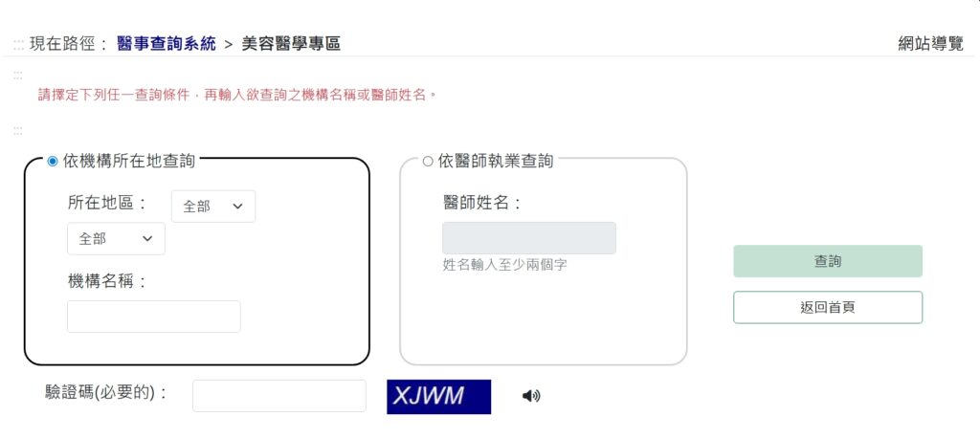Select the 依機構所在地查詢 radio button
Image resolution: width=980 pixels, height=438 pixels.
click(x=53, y=162)
